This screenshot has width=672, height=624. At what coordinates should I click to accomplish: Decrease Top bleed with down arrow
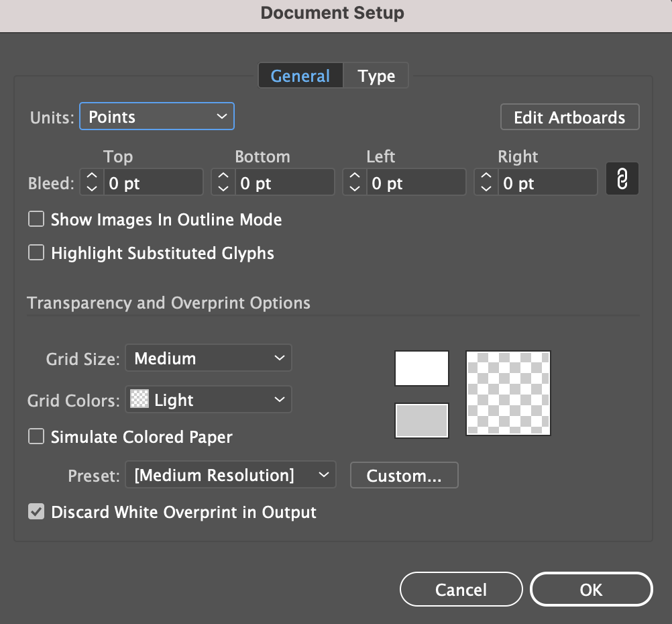coord(92,189)
